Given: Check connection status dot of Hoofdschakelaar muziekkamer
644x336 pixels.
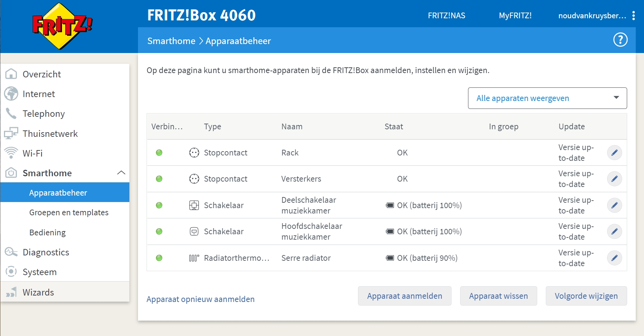Looking at the screenshot, I should [x=159, y=231].
